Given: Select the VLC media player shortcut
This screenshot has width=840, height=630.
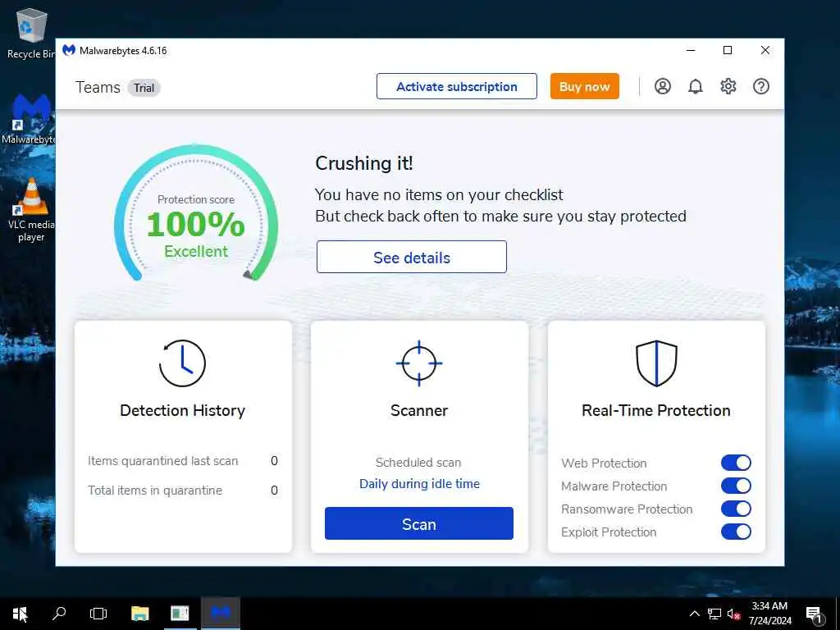Looking at the screenshot, I should [x=31, y=210].
